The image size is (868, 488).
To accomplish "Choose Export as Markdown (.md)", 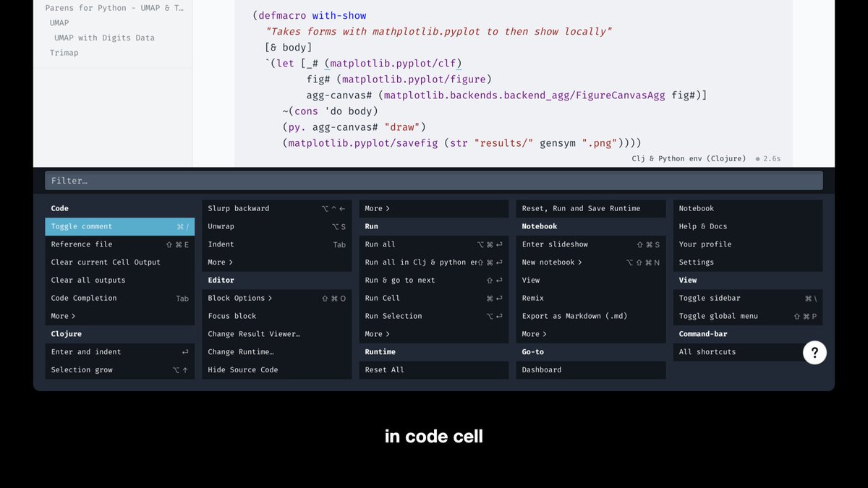I will pos(590,316).
